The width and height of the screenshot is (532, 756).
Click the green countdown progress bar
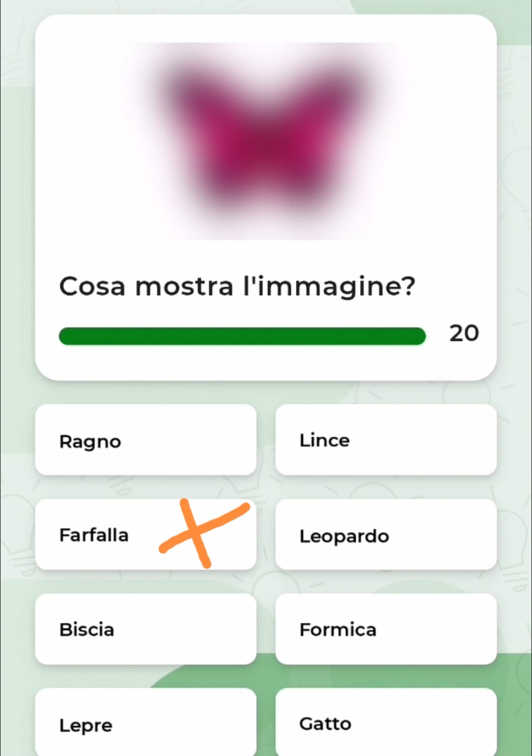(x=242, y=336)
